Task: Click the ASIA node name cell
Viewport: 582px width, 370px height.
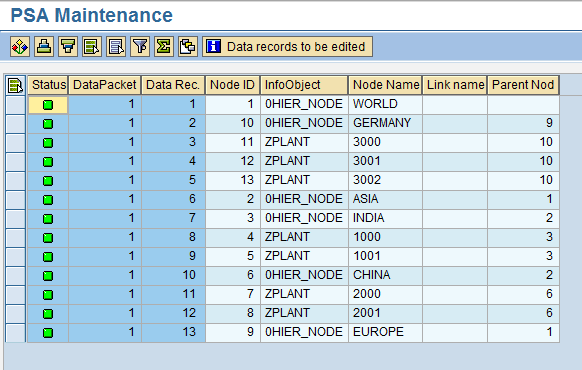Action: click(385, 199)
